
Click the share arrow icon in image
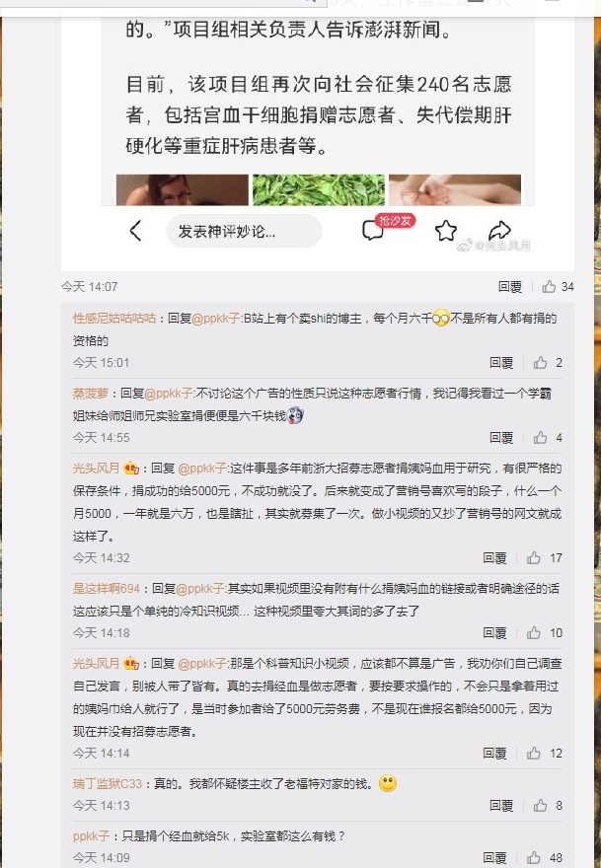pyautogui.click(x=499, y=230)
